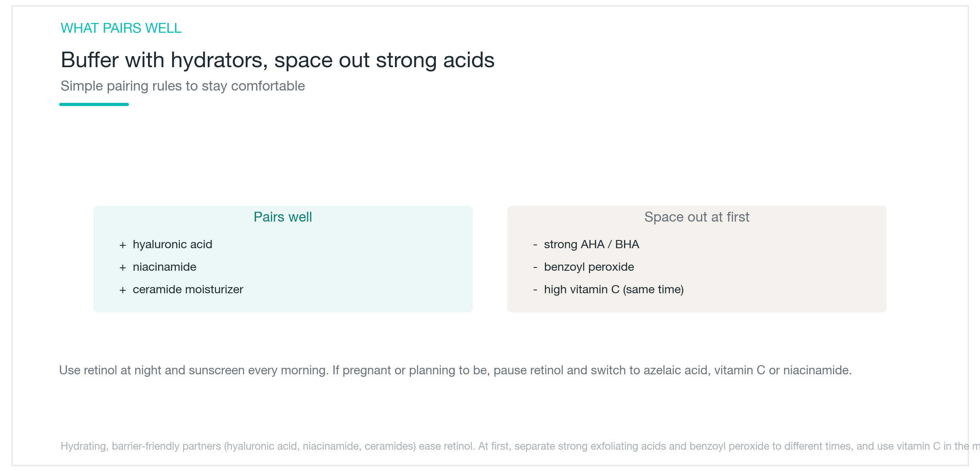Viewport: 980px width, 471px height.
Task: Click the high vitamin C (same time) item
Action: [x=614, y=290]
